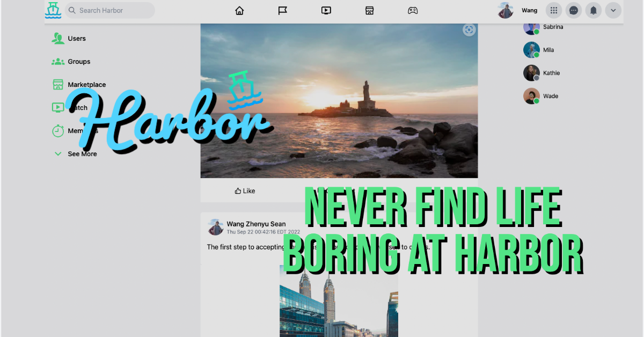Click the Memories clock icon in the sidebar
The image size is (644, 337).
58,130
